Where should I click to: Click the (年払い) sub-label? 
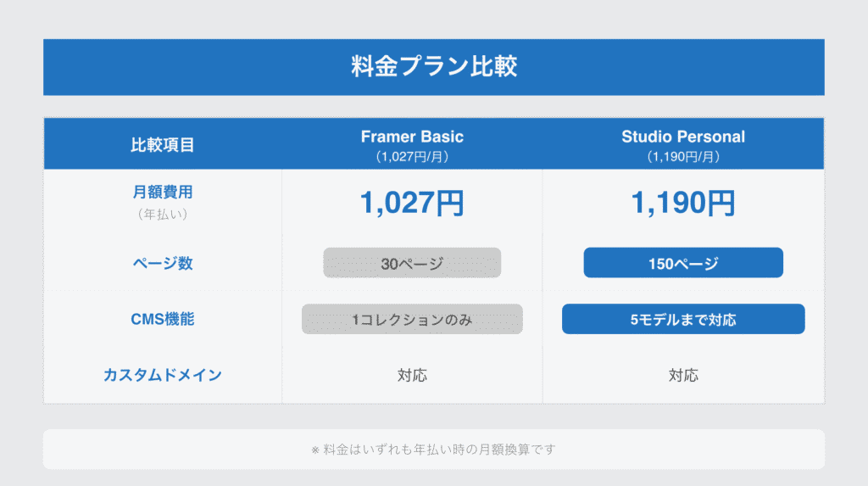(162, 215)
